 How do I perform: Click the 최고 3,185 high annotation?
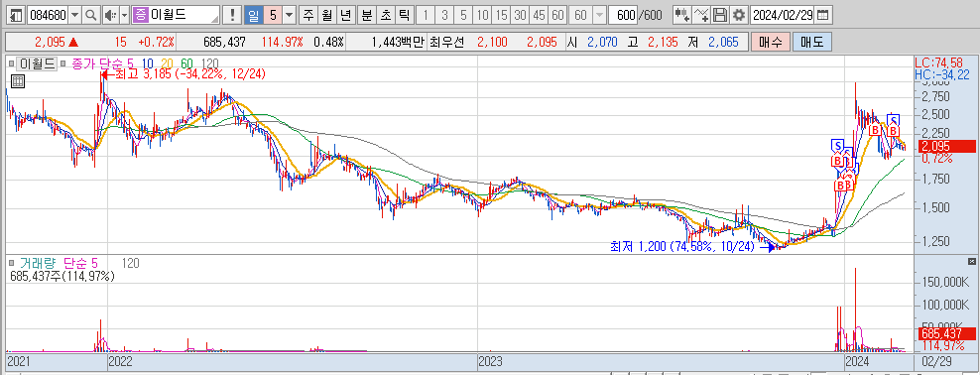coord(190,74)
